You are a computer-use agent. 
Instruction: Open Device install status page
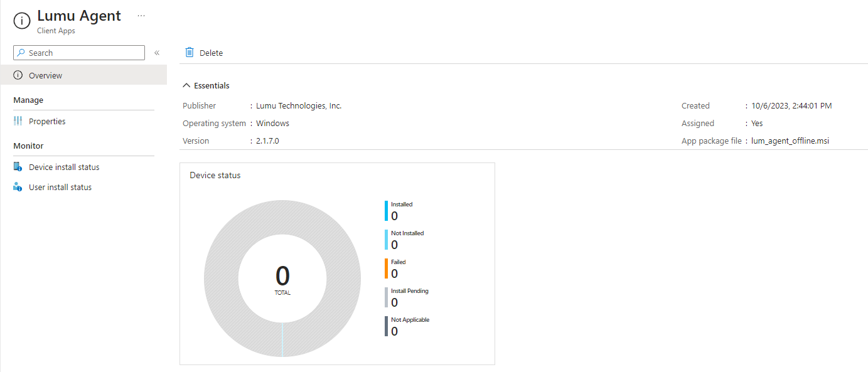(64, 167)
